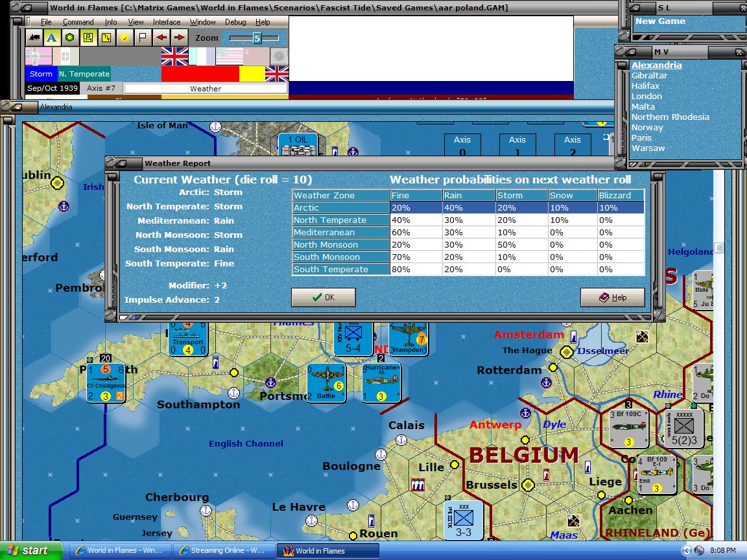Click the red left arrow toolbar button

pyautogui.click(x=161, y=38)
